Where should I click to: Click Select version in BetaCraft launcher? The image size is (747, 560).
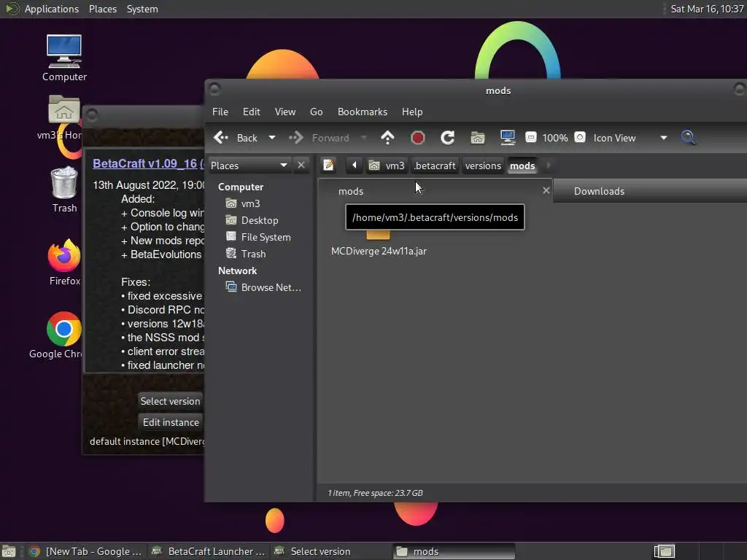tap(171, 401)
